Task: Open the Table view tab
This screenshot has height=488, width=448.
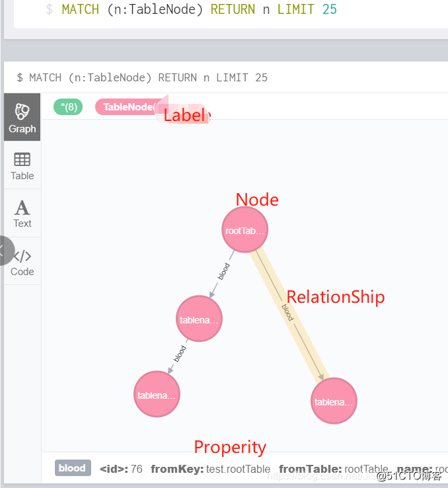Action: click(22, 165)
